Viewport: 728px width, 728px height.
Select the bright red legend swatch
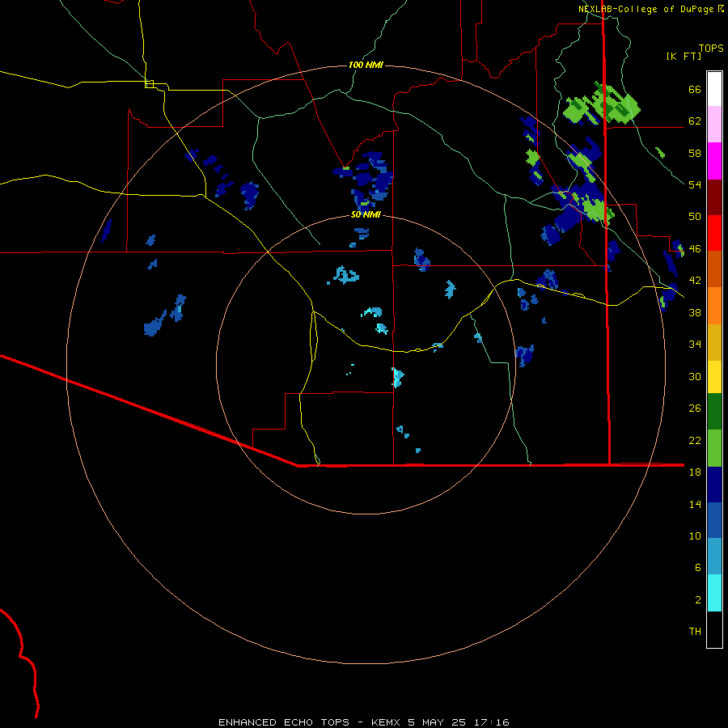(714, 234)
